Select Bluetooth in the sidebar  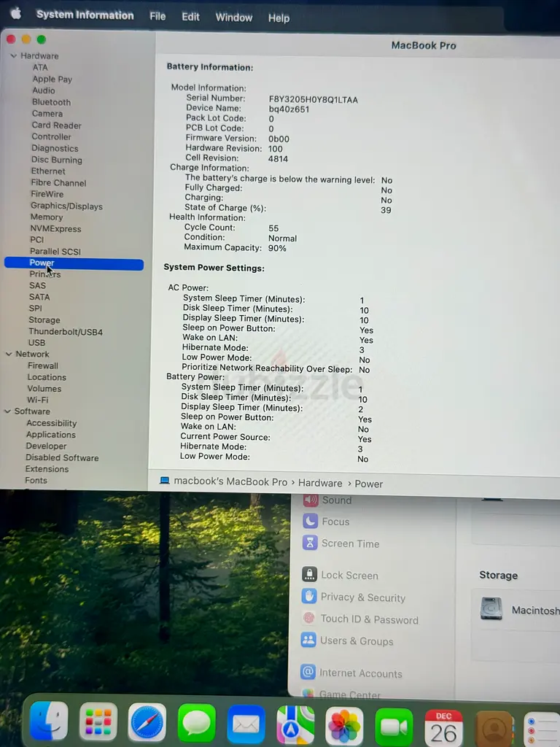tap(52, 102)
